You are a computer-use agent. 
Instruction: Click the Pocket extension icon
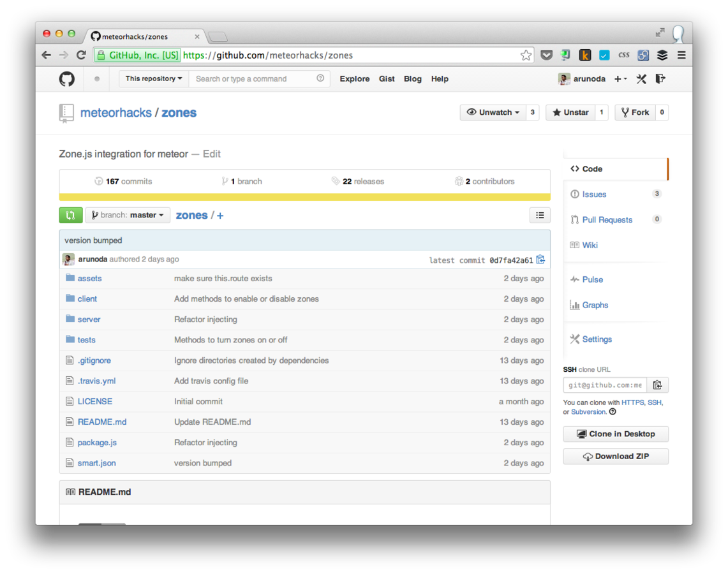pyautogui.click(x=546, y=55)
